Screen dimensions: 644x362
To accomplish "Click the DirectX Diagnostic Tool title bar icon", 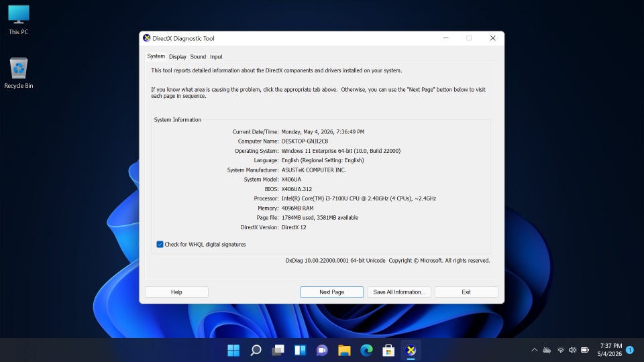I will (x=147, y=38).
